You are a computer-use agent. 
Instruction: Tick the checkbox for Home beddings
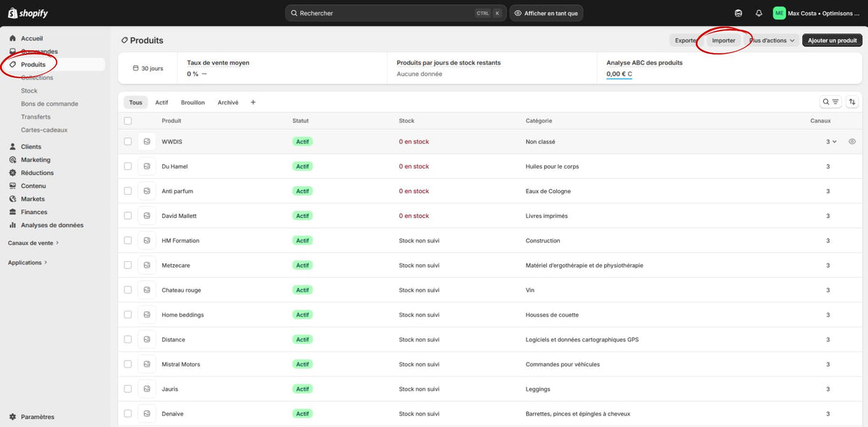pyautogui.click(x=128, y=315)
